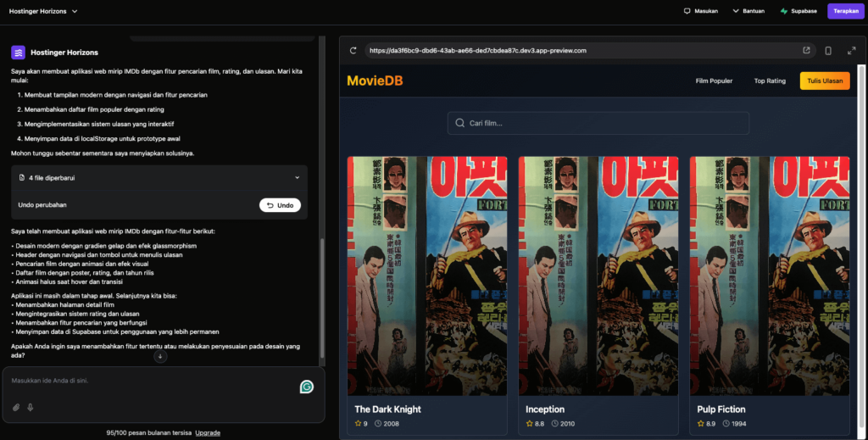The image size is (868, 440).
Task: Click the paperclip attachment icon
Action: (16, 407)
